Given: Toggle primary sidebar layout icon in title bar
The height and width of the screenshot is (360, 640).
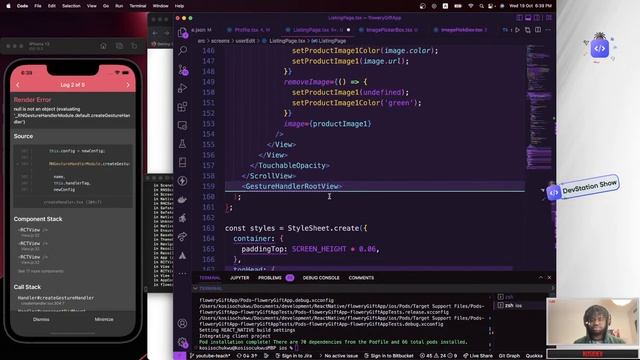Looking at the screenshot, I should pyautogui.click(x=519, y=18).
